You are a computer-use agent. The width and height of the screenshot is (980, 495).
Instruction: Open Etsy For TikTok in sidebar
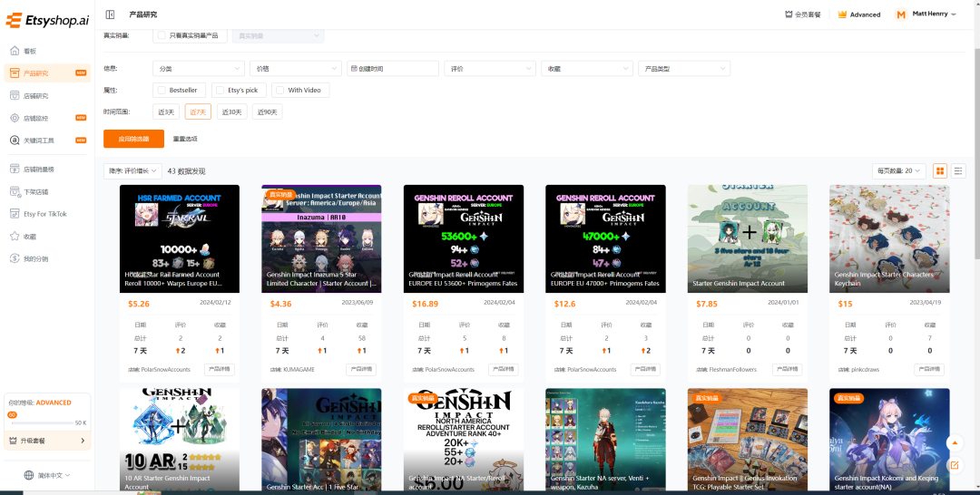pyautogui.click(x=47, y=214)
